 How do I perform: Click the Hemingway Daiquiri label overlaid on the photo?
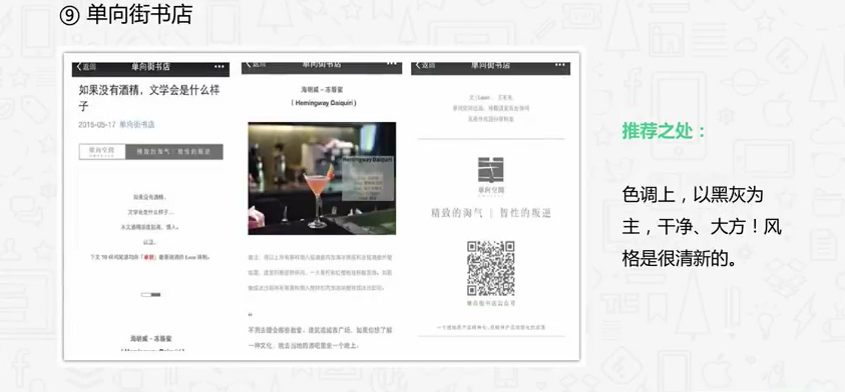[368, 161]
